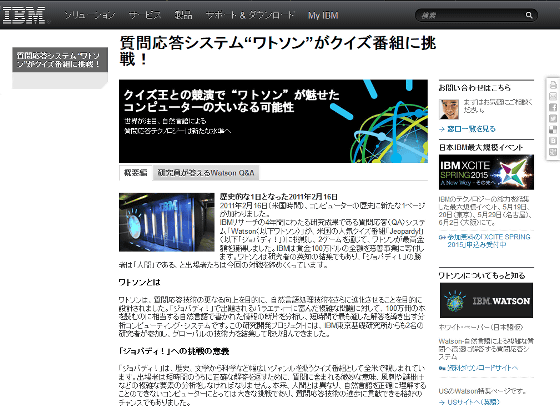Click the IBM XCITE SPRING 2015 banner
Image resolution: width=560 pixels, height=411 pixels.
tap(486, 172)
